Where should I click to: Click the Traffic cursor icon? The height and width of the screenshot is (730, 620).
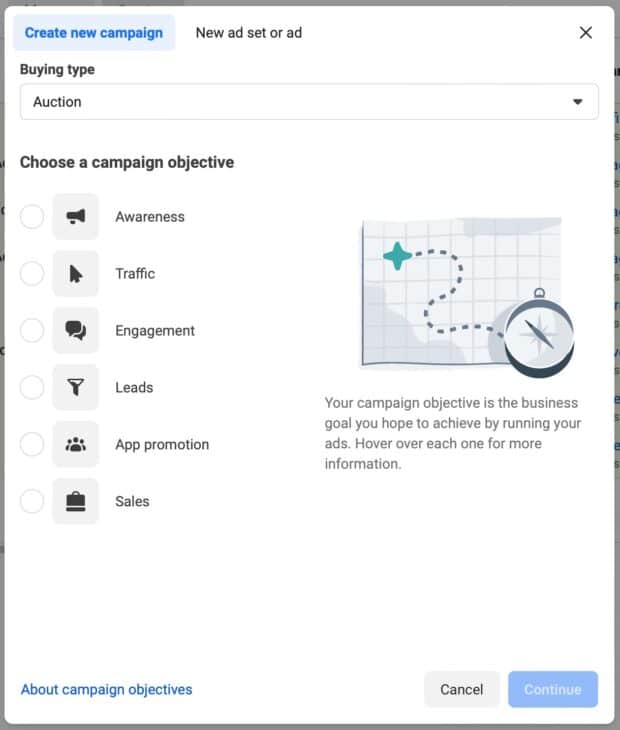point(76,274)
